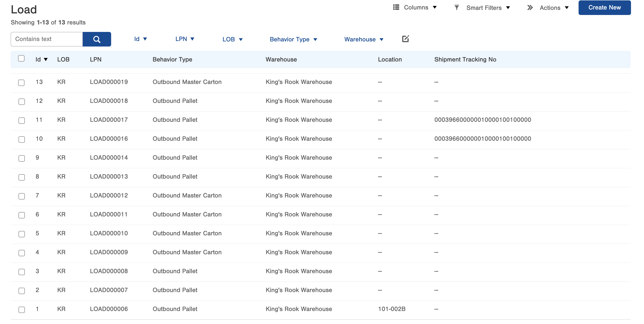Viewport: 644px width, 324px height.
Task: Click the Shipment Tracking No column header
Action: (465, 60)
